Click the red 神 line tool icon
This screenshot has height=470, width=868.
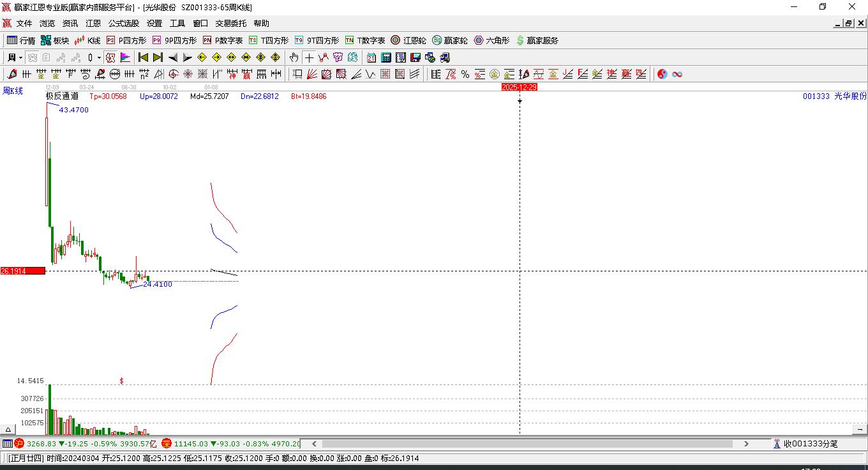coord(232,74)
